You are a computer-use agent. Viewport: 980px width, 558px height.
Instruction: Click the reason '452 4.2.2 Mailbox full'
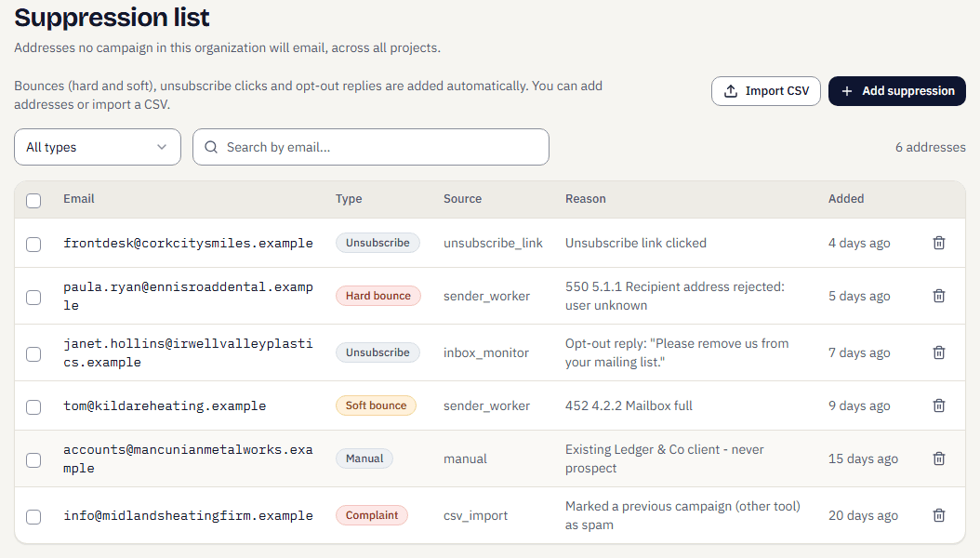click(x=629, y=406)
